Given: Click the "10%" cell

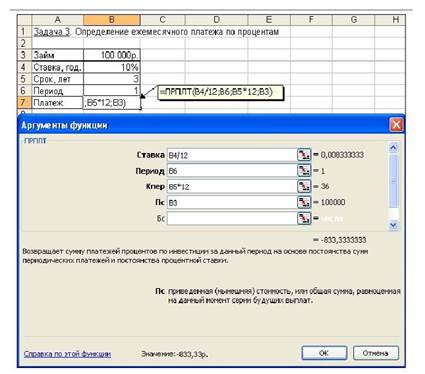Looking at the screenshot, I should click(x=112, y=67).
